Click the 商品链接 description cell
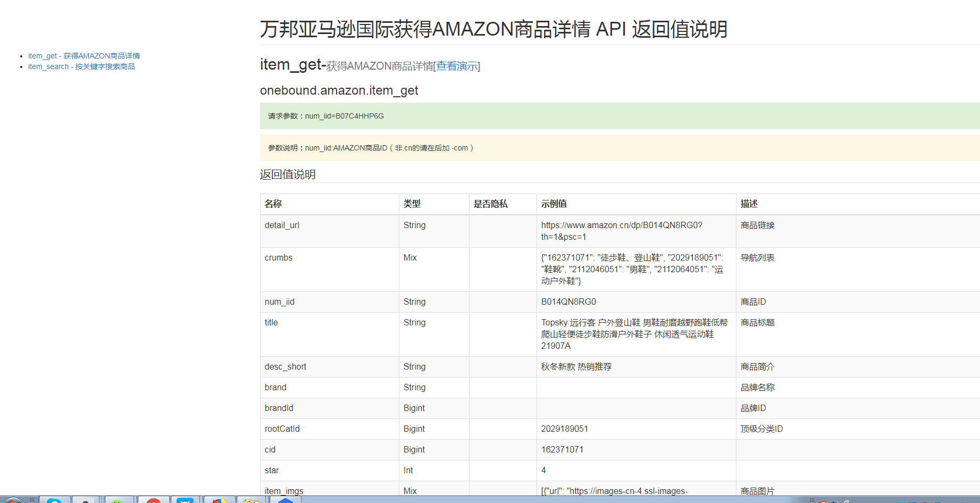980x503 pixels. click(858, 231)
